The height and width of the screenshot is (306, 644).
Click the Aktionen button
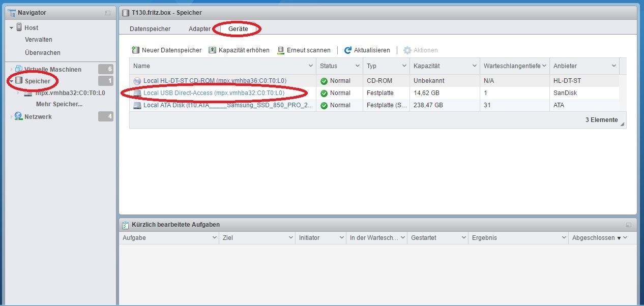point(421,50)
